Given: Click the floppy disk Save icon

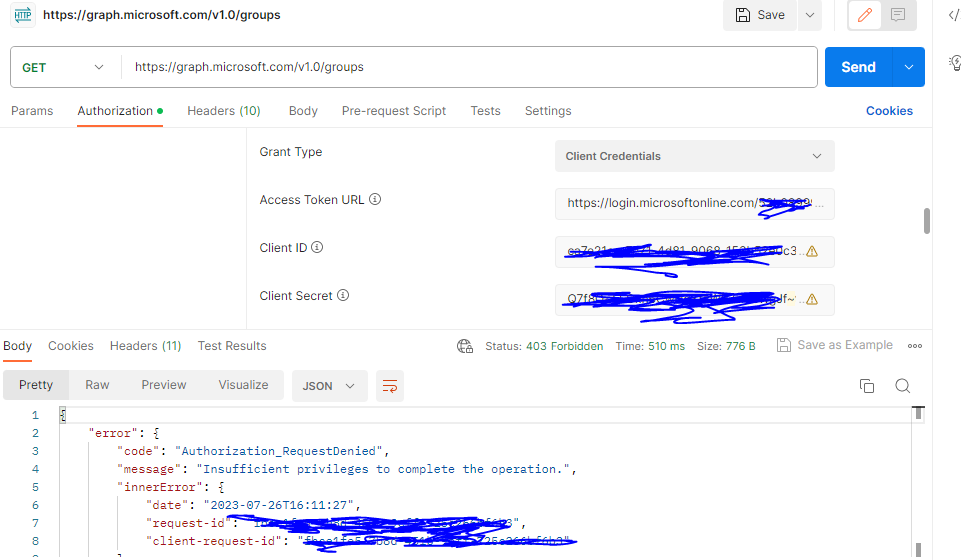Looking at the screenshot, I should click(742, 15).
